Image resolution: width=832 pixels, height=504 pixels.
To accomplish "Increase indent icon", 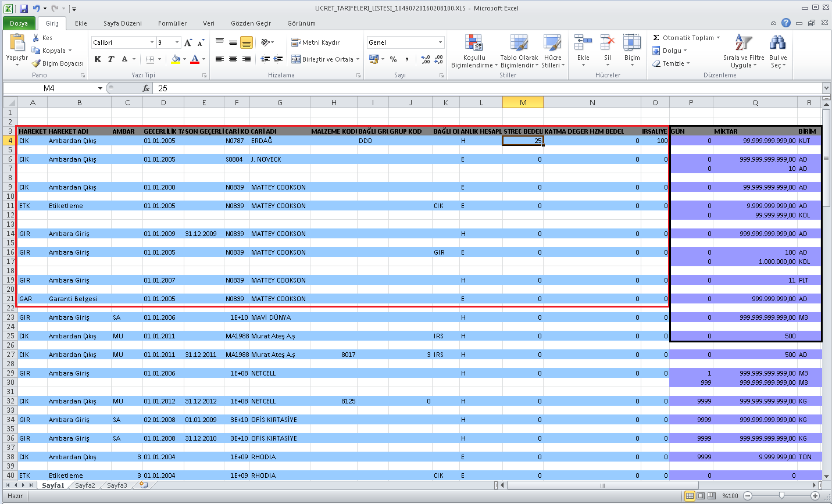I will pos(278,59).
